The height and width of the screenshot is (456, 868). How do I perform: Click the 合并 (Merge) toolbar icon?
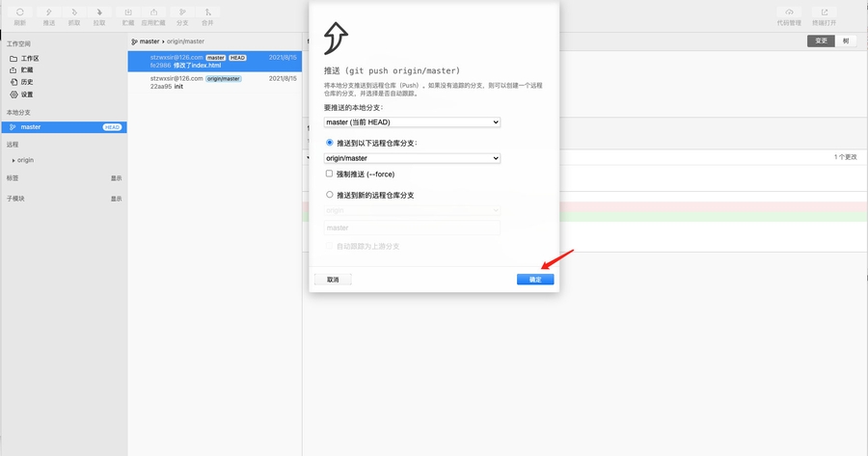point(207,15)
